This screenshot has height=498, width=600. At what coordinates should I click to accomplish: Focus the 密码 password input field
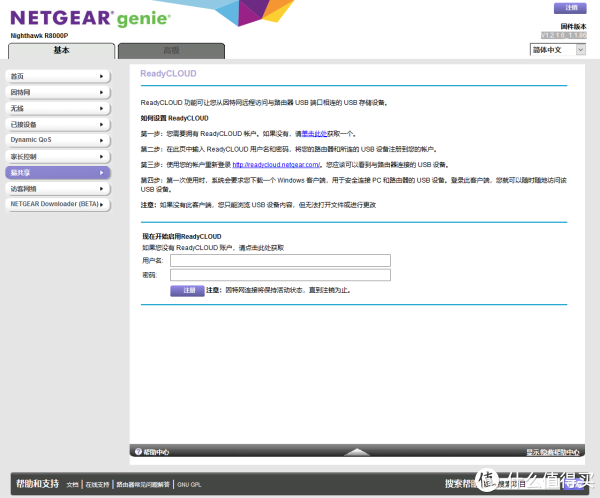click(x=280, y=275)
